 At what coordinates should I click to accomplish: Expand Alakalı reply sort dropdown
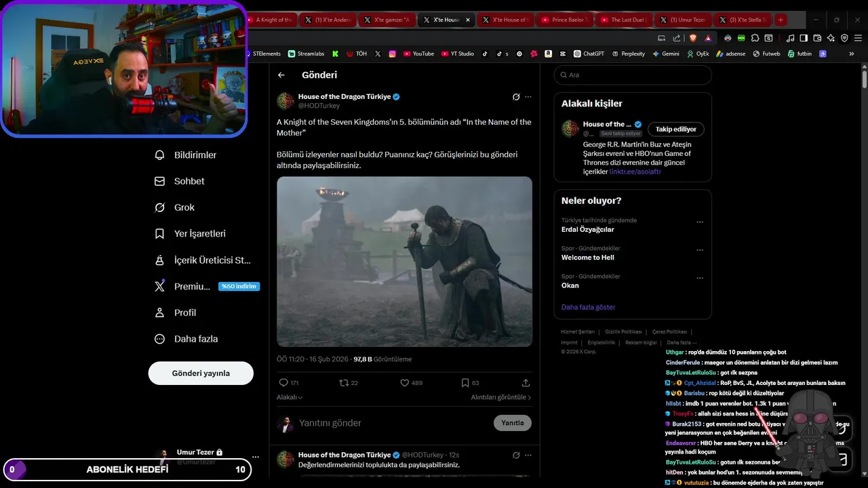290,397
